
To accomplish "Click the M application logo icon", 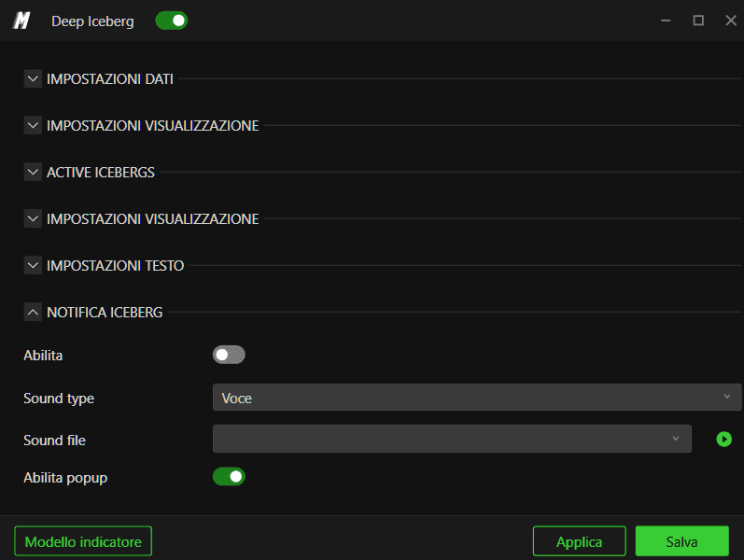I will (x=21, y=21).
